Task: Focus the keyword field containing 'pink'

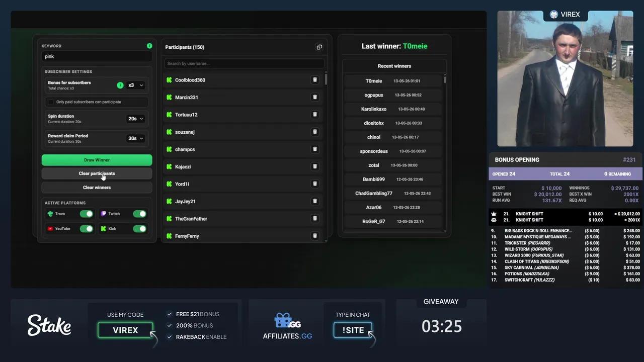Action: tap(97, 57)
